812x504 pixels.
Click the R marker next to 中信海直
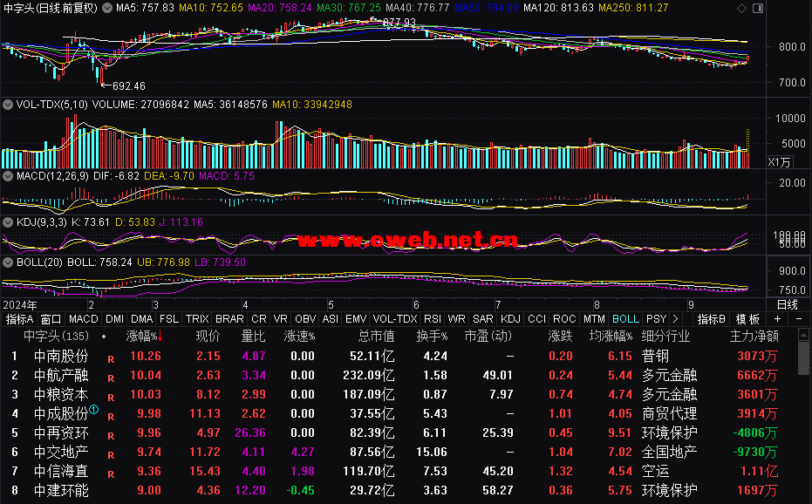click(111, 474)
